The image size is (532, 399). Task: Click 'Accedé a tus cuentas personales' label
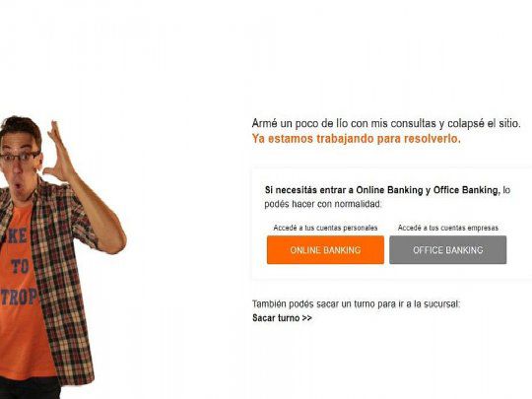click(325, 228)
